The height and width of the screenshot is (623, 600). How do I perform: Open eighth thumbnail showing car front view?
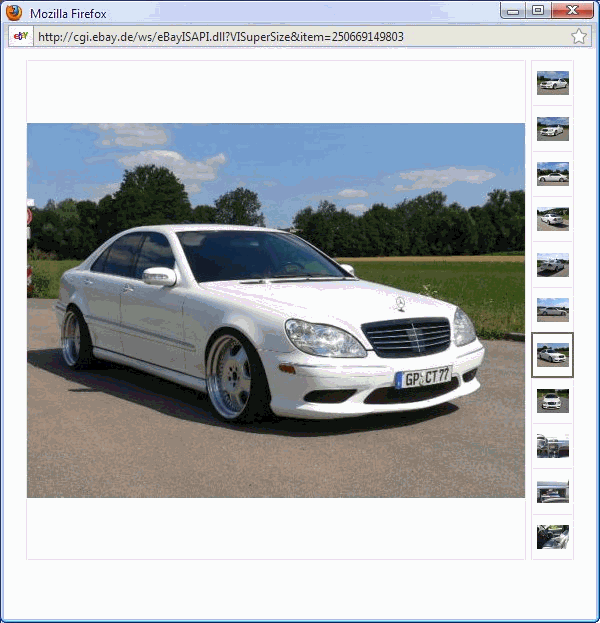pyautogui.click(x=553, y=400)
